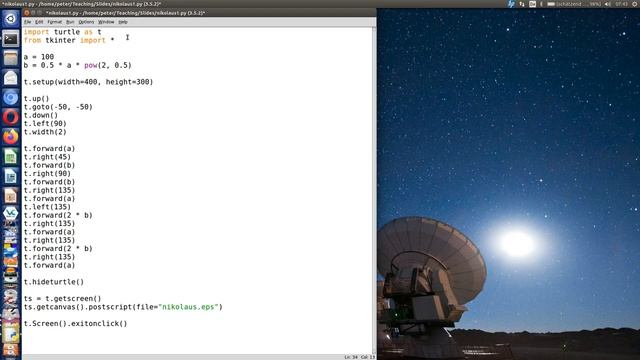Click the 't.hideturtle()' line
This screenshot has height=360, width=640.
point(53,282)
